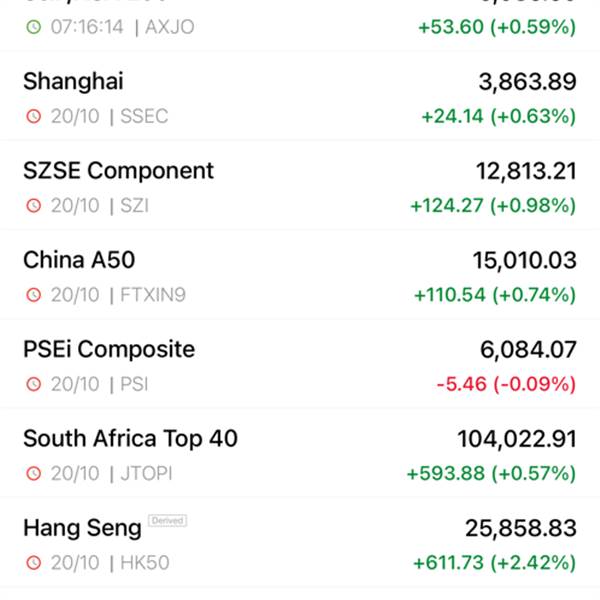Tap the Shanghai price 3,863.89
600x600 pixels.
[528, 82]
